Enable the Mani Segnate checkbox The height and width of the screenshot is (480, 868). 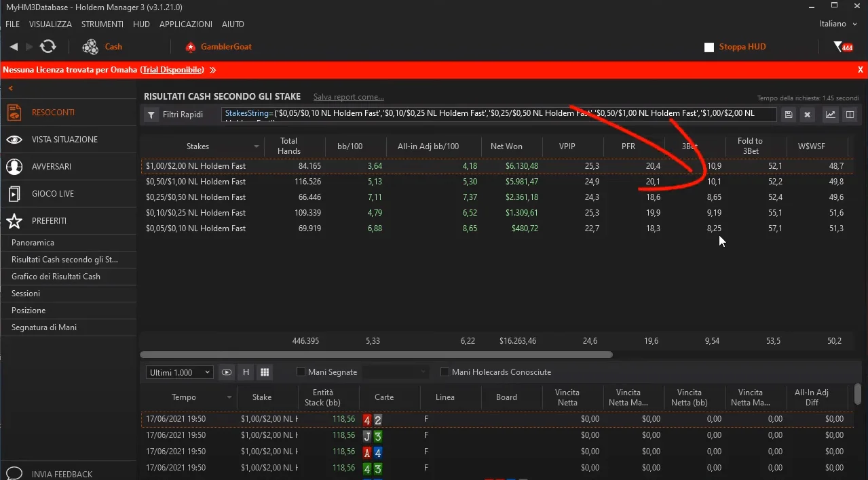(301, 372)
